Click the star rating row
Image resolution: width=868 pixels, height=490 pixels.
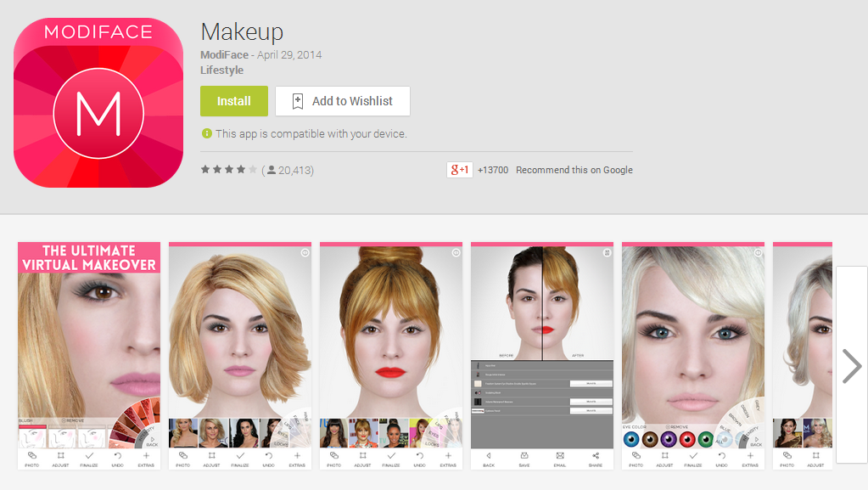[228, 170]
